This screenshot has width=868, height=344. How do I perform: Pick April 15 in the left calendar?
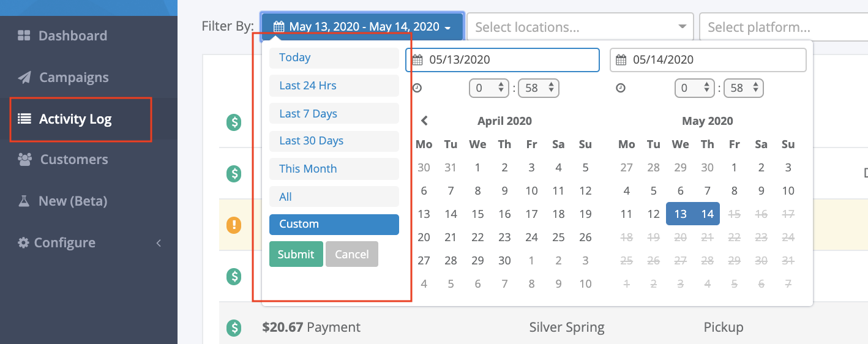[x=478, y=214]
